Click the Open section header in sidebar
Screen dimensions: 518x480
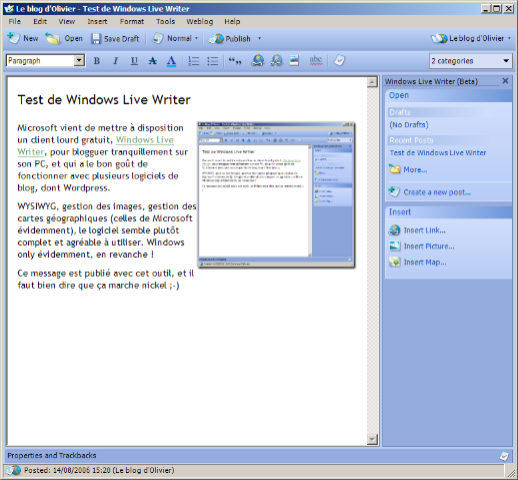(448, 95)
